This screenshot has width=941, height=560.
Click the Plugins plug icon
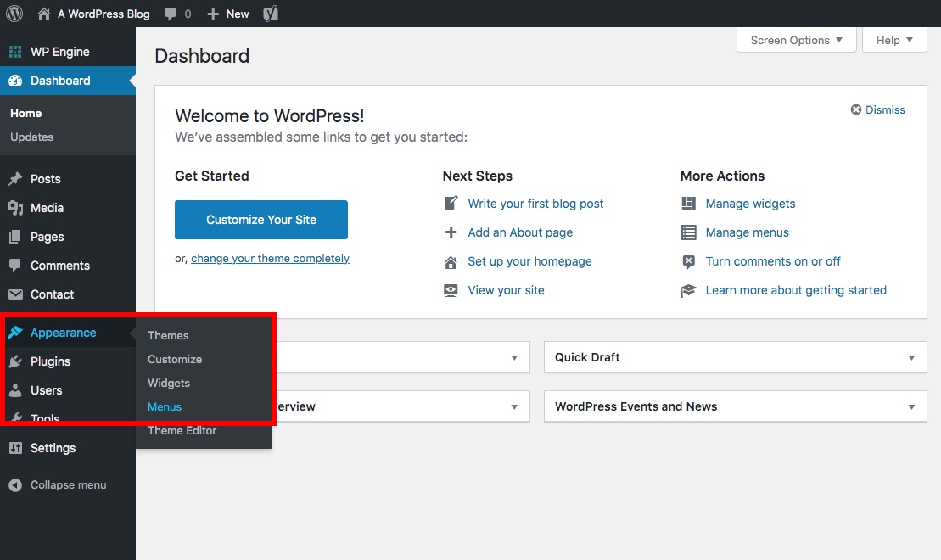(x=15, y=361)
